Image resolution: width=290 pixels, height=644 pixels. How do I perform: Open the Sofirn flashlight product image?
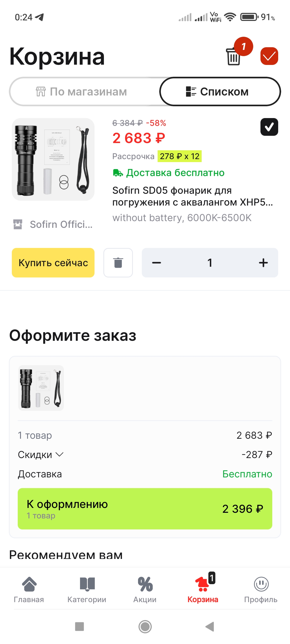pyautogui.click(x=53, y=159)
